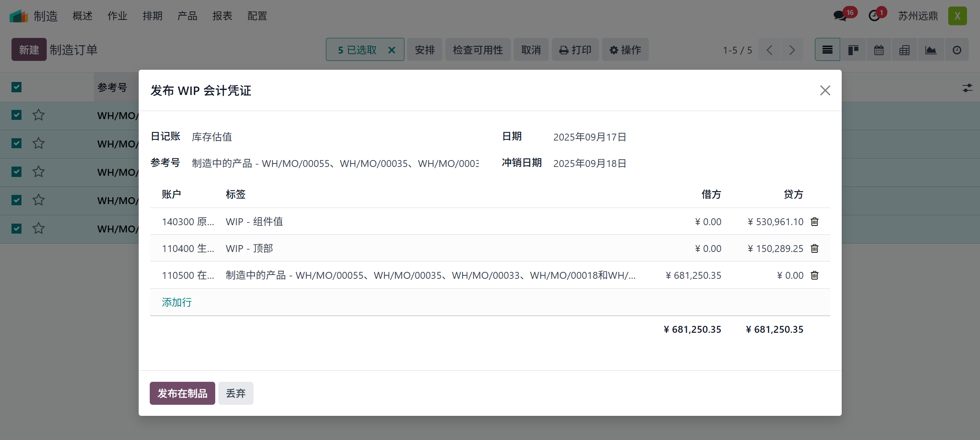This screenshot has height=440, width=980.
Task: Click the 添加行 link
Action: click(177, 303)
